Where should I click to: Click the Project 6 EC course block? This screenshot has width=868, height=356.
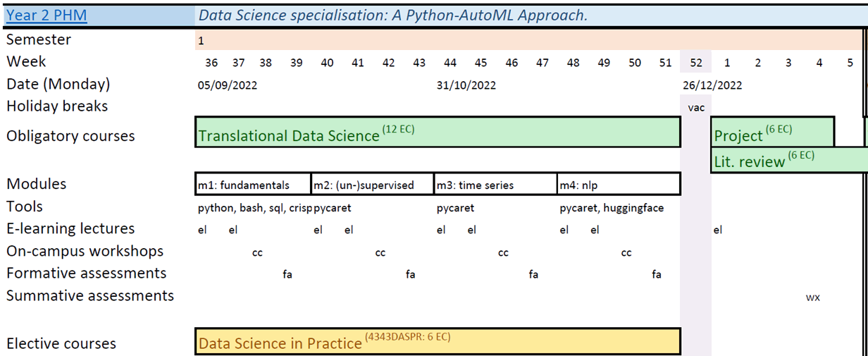tap(772, 133)
